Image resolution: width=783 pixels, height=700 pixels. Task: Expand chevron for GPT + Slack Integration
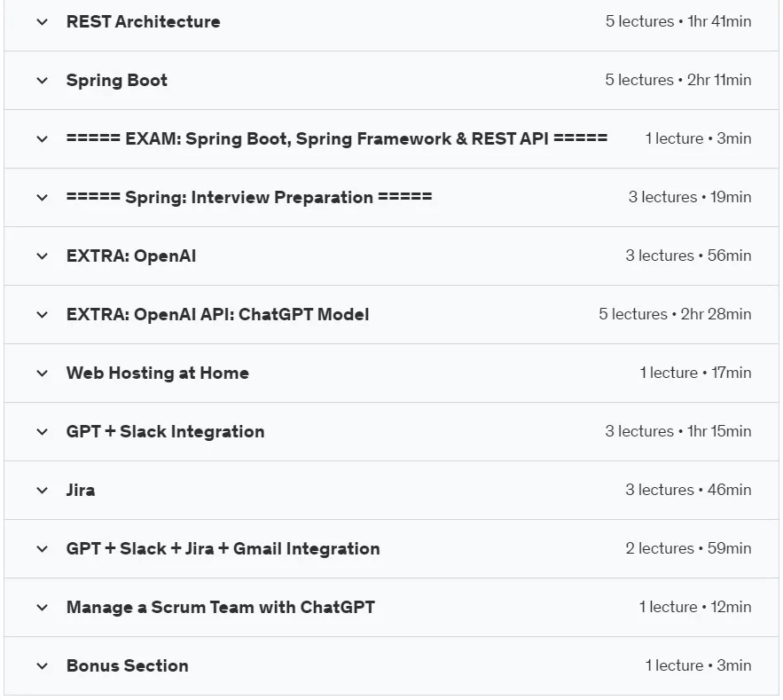43,432
